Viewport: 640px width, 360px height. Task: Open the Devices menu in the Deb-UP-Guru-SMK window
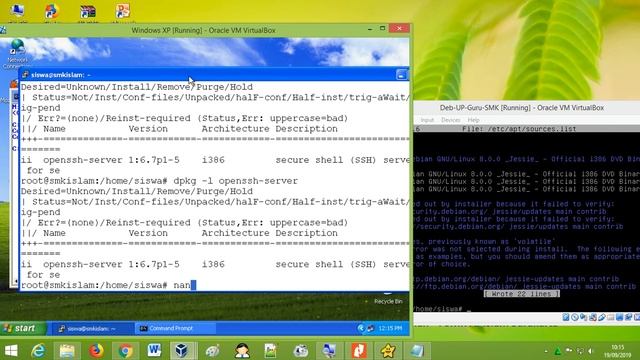451,120
